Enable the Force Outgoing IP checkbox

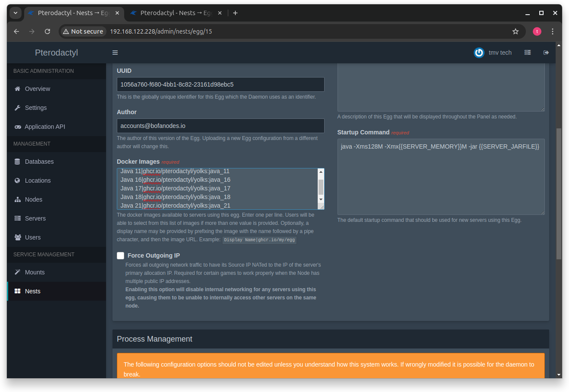click(x=120, y=255)
